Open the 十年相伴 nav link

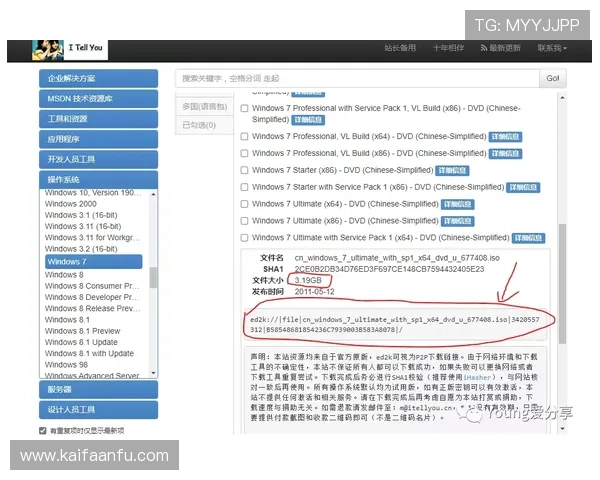point(448,48)
